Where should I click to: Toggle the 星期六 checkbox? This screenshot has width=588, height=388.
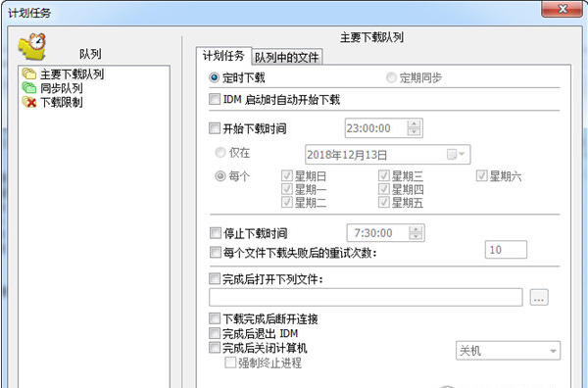(481, 175)
